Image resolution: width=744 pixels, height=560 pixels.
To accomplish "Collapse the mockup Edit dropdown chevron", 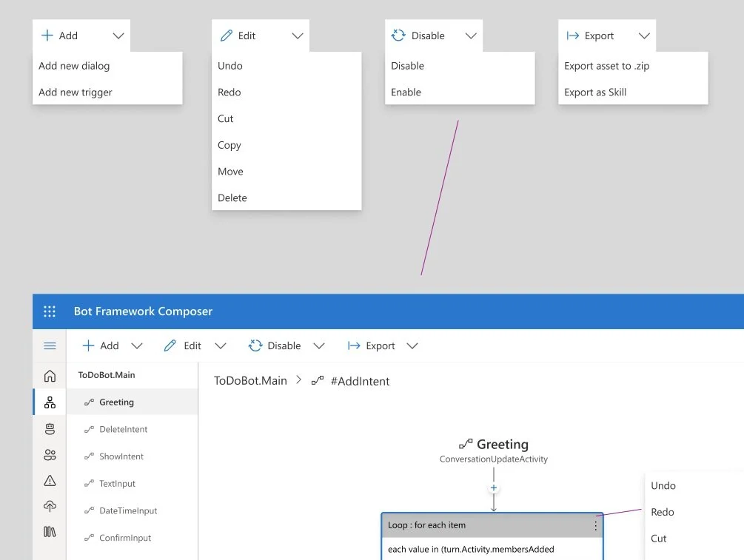I will [x=298, y=36].
